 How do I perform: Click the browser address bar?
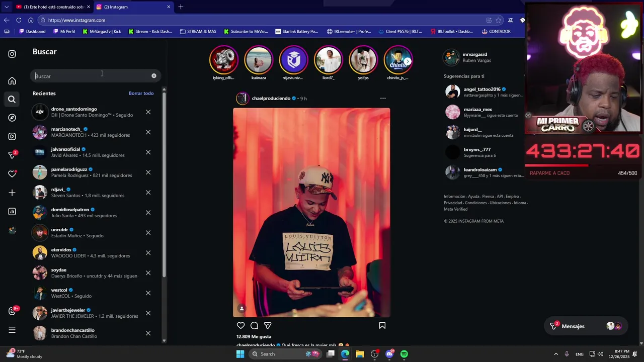pos(262,20)
